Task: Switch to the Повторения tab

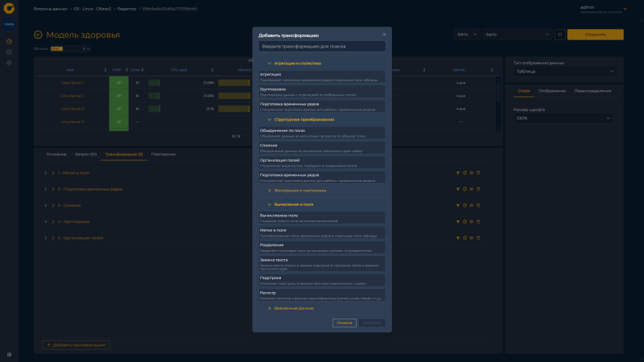Action: coord(163,154)
